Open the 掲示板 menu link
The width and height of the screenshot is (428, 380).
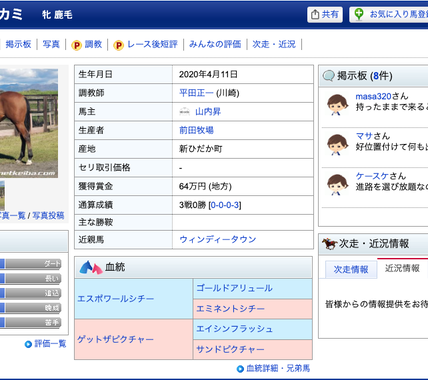coord(18,44)
